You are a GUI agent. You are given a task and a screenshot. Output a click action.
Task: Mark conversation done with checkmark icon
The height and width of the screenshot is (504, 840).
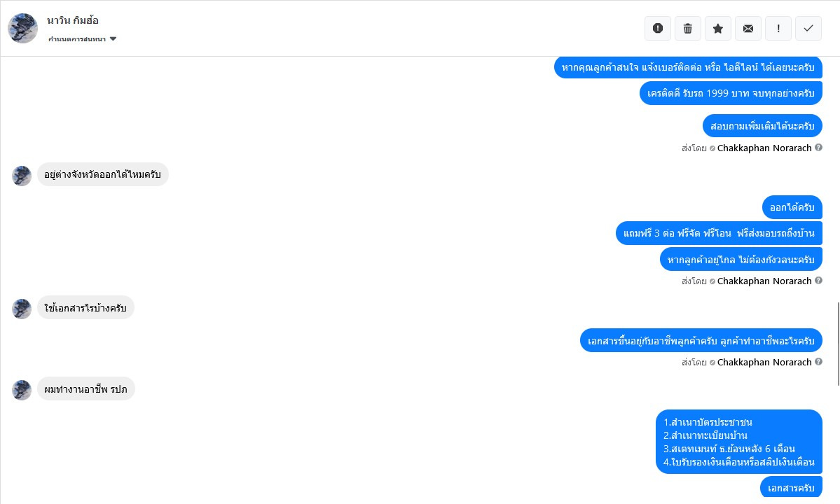[x=808, y=29]
